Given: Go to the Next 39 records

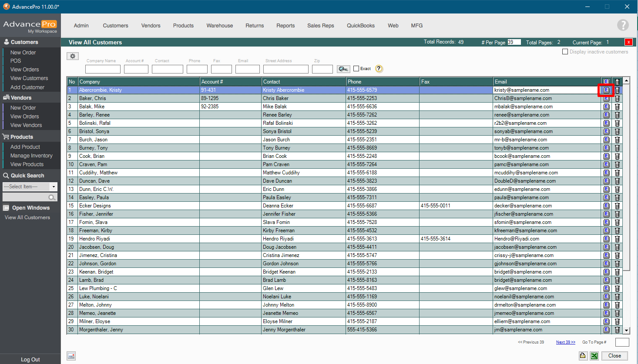Looking at the screenshot, I should [565, 342].
